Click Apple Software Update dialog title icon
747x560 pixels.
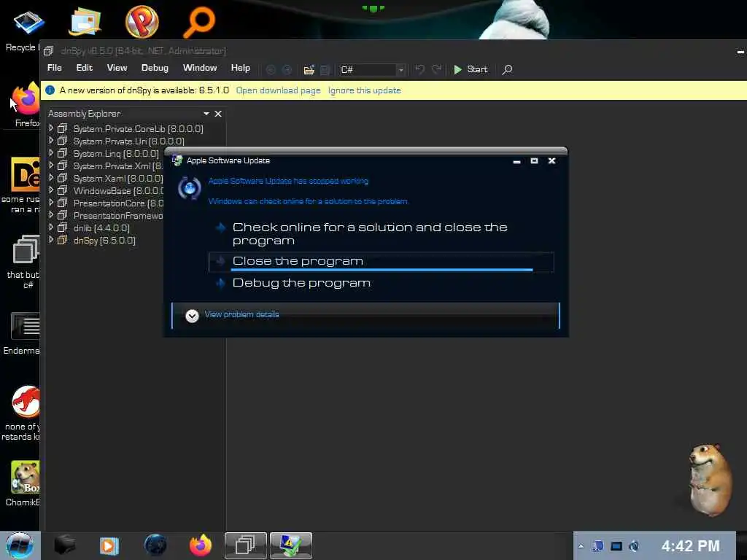coord(177,160)
